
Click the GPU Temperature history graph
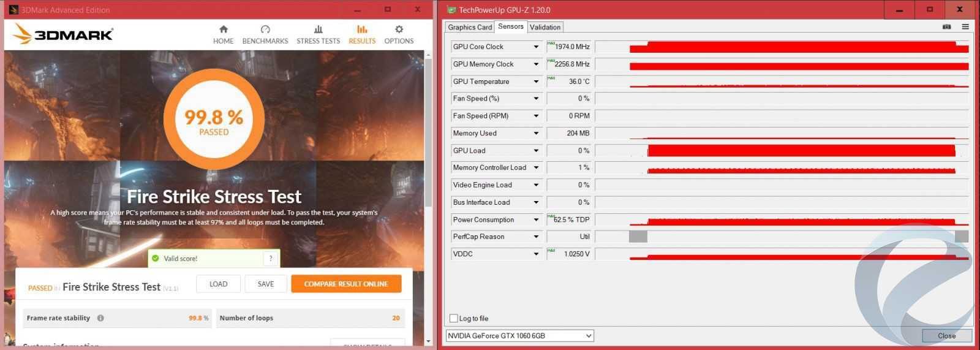[782, 82]
